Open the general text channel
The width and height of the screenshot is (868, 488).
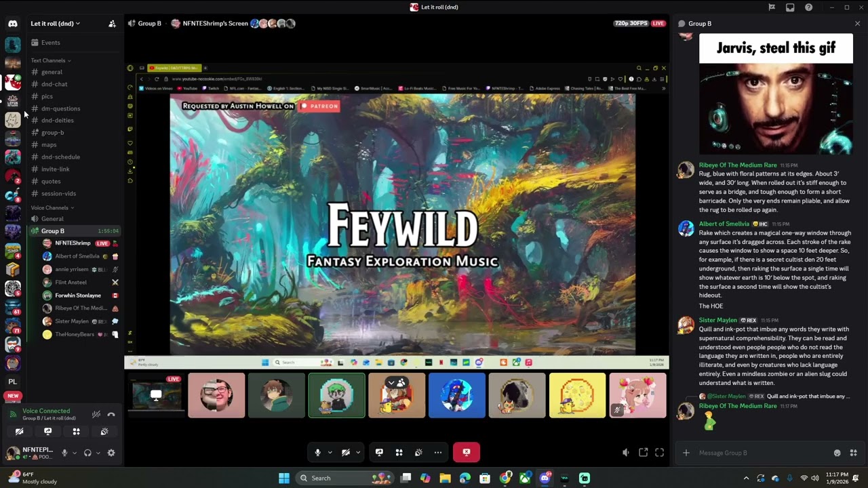[75, 72]
